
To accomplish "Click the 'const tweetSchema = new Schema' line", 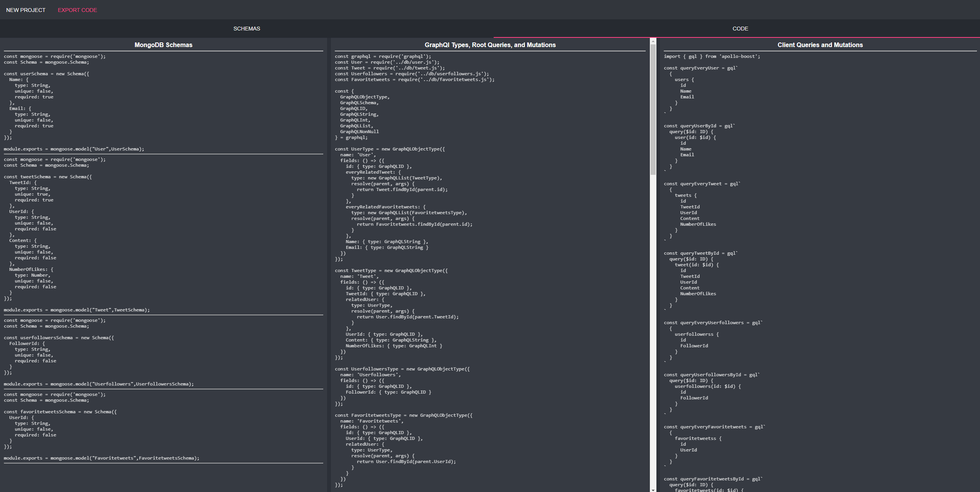I will [48, 177].
